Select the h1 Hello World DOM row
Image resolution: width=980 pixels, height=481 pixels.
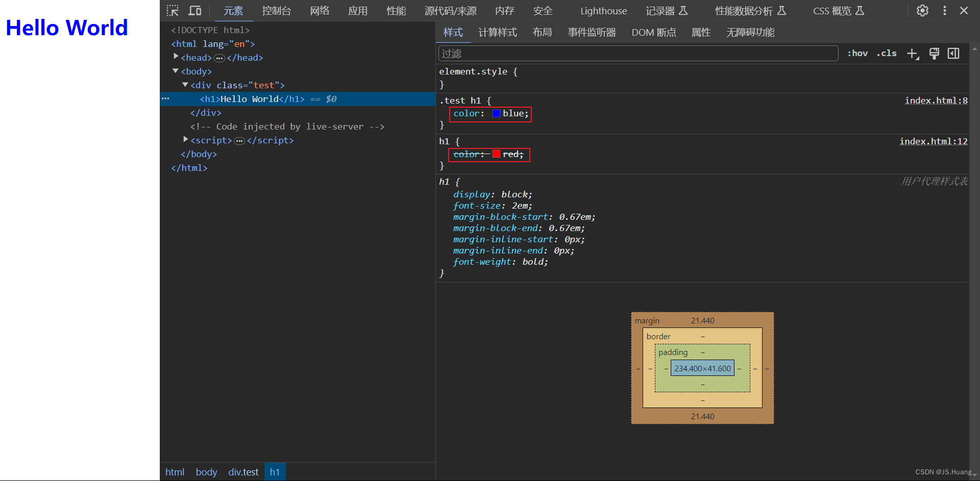tap(298, 99)
